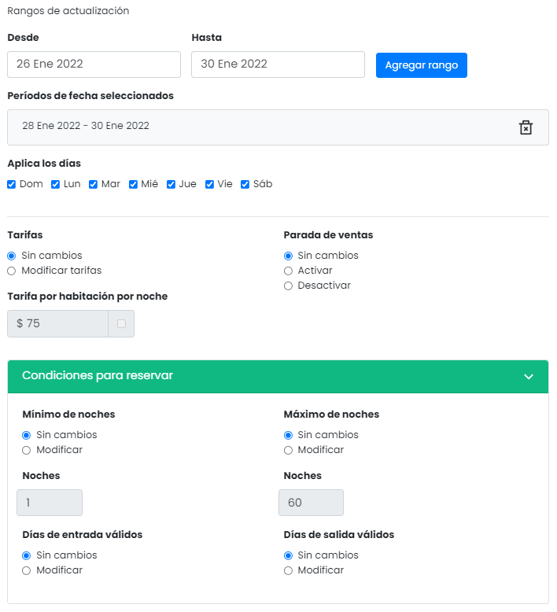
Task: Uncheck the Dom day checkbox
Action: [x=11, y=184]
